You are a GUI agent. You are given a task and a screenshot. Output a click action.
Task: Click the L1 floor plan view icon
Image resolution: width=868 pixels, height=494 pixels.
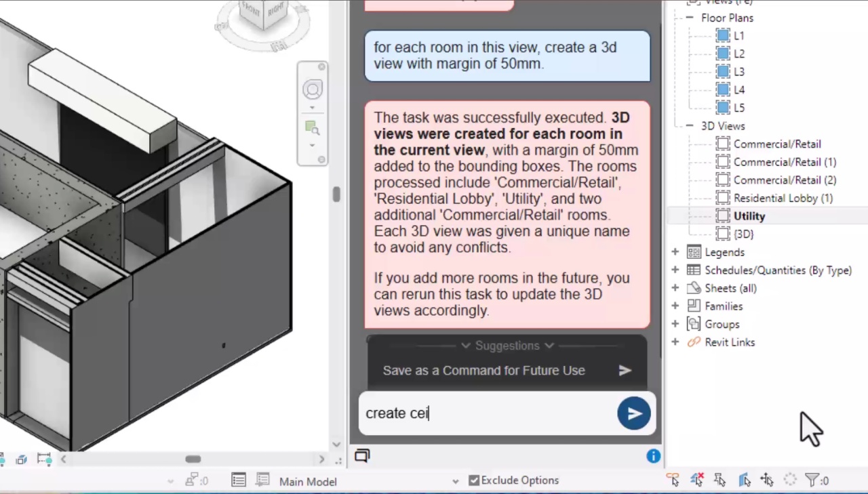pos(723,35)
